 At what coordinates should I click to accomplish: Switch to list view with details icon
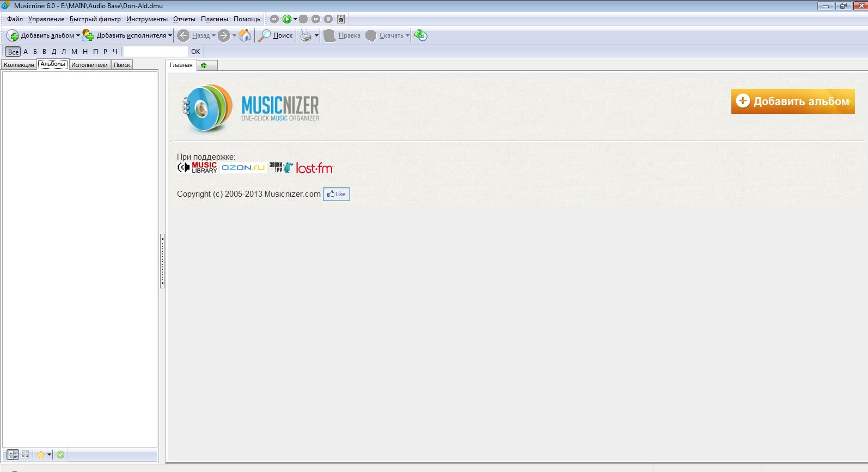[13, 455]
